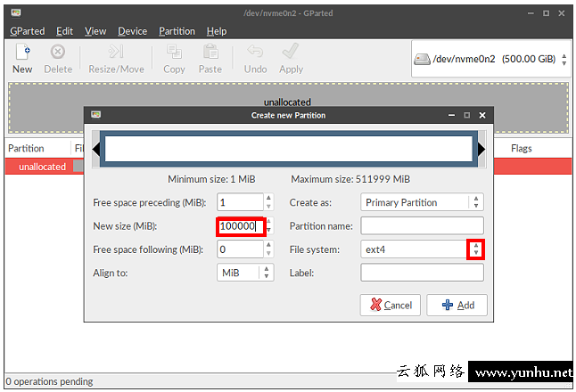Maximize the Create new Partition dialog
Viewport: 576px width, 392px height.
467,115
